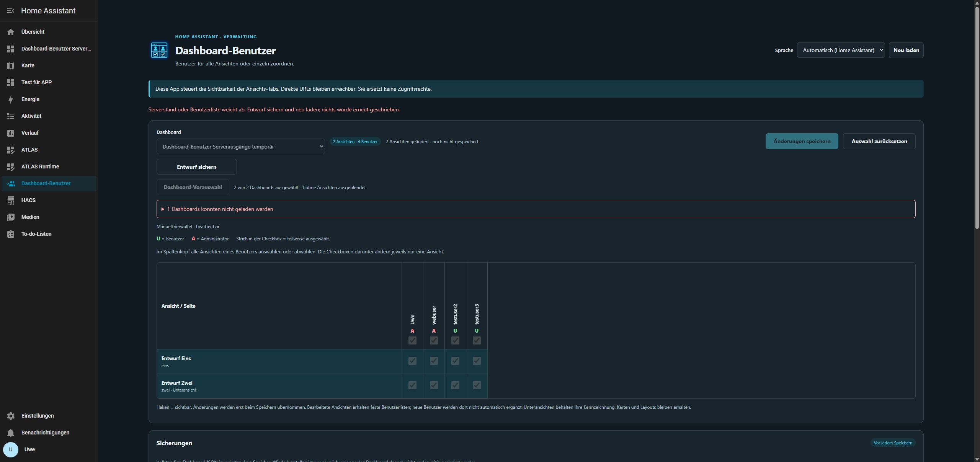
Task: Uncheck Entwurf Eins for testuser3
Action: tap(477, 361)
